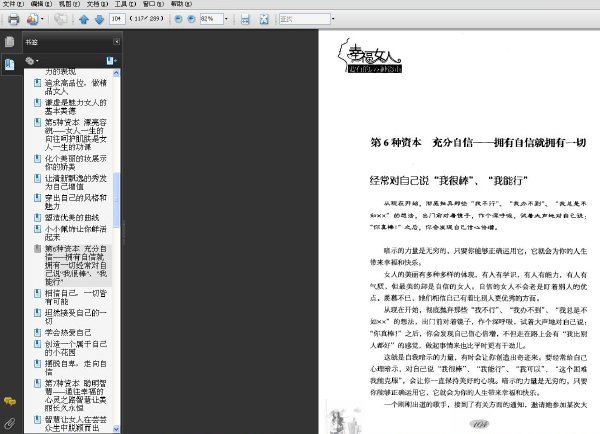Open the Attachments paperclip icon

[x=10, y=423]
